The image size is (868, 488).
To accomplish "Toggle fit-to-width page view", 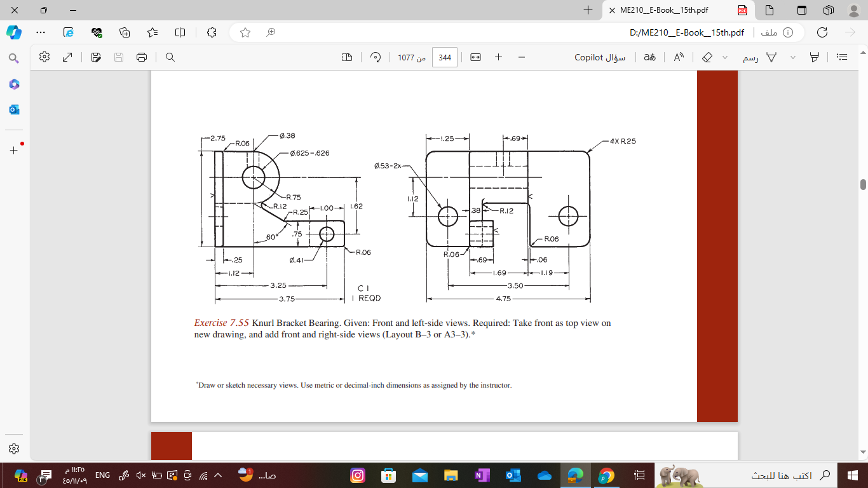I will point(476,57).
